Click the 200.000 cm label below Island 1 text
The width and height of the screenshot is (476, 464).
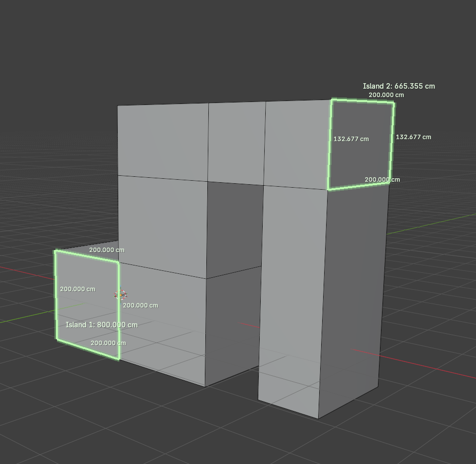click(x=108, y=343)
